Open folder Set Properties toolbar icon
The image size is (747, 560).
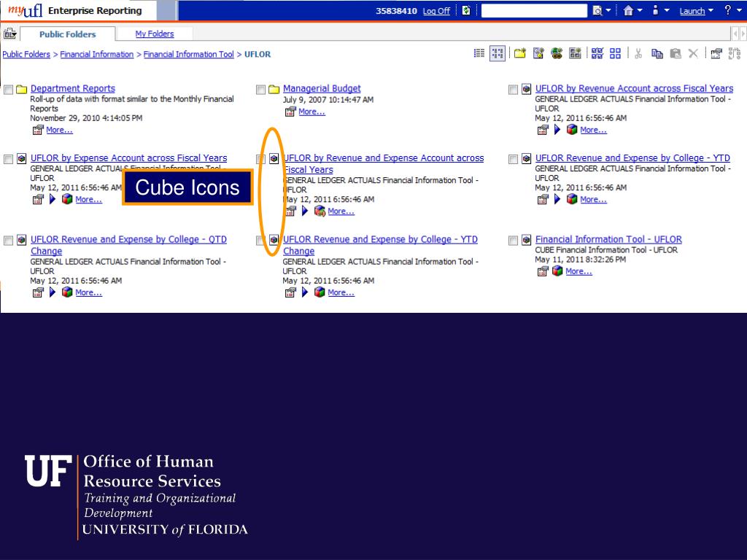(x=716, y=53)
